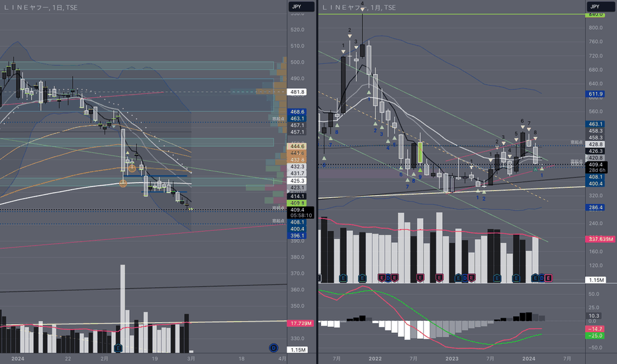Open earnings E marker on daily chart
This screenshot has width=617, height=364.
tap(118, 348)
